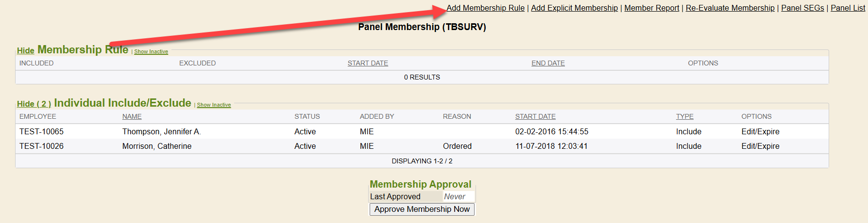Collapse the Individual Include/Exclude section
The image size is (868, 223).
pos(34,104)
